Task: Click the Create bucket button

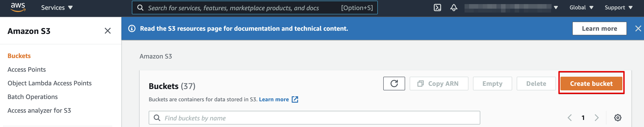Action: (591, 84)
